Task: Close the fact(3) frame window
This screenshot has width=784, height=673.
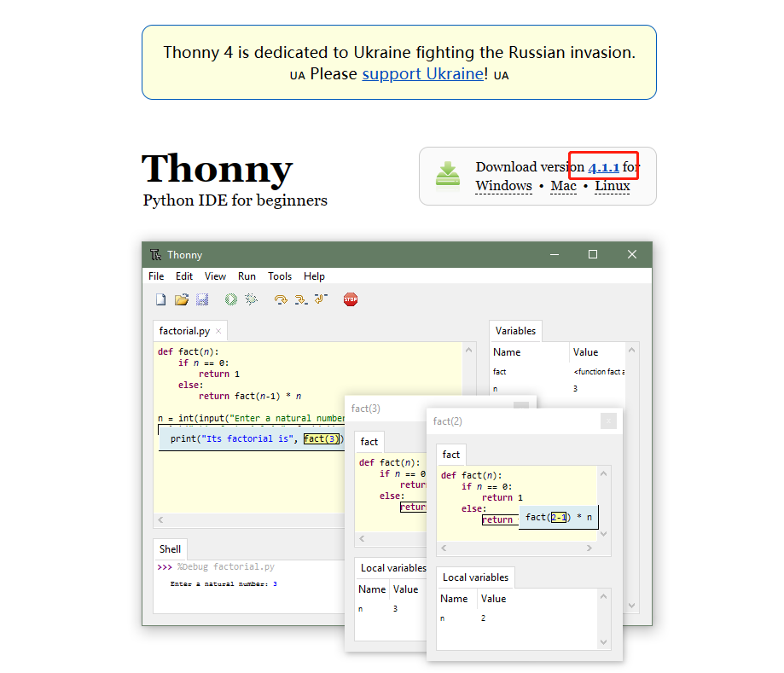Action: [x=521, y=405]
